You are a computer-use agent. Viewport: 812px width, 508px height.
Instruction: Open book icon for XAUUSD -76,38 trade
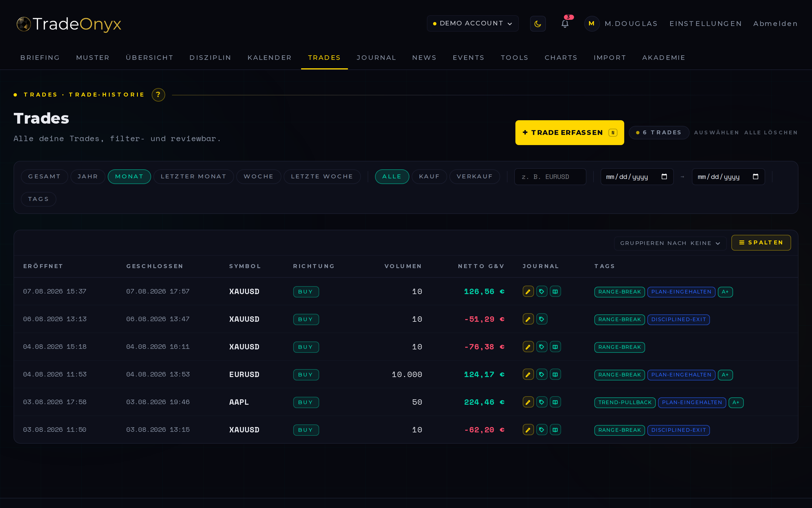[x=555, y=347]
